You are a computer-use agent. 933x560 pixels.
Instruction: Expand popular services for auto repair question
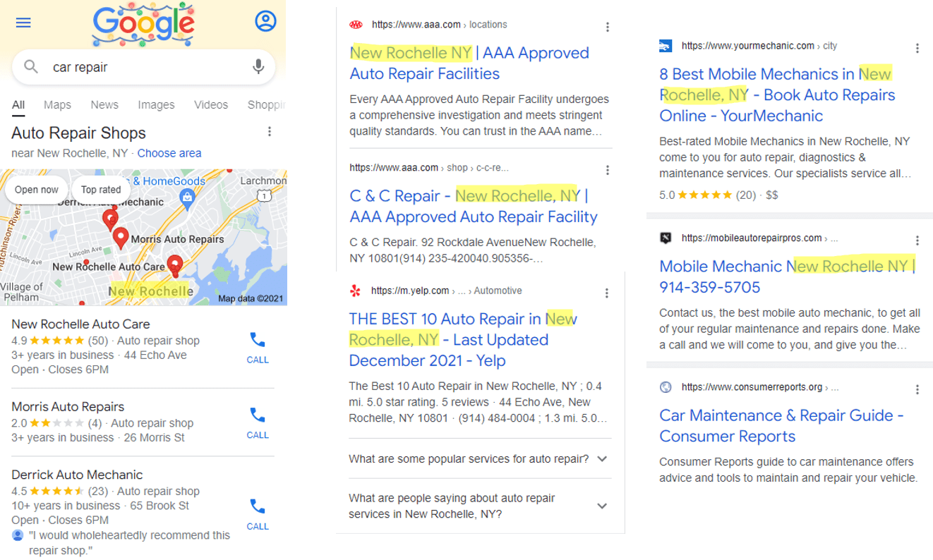click(x=478, y=458)
